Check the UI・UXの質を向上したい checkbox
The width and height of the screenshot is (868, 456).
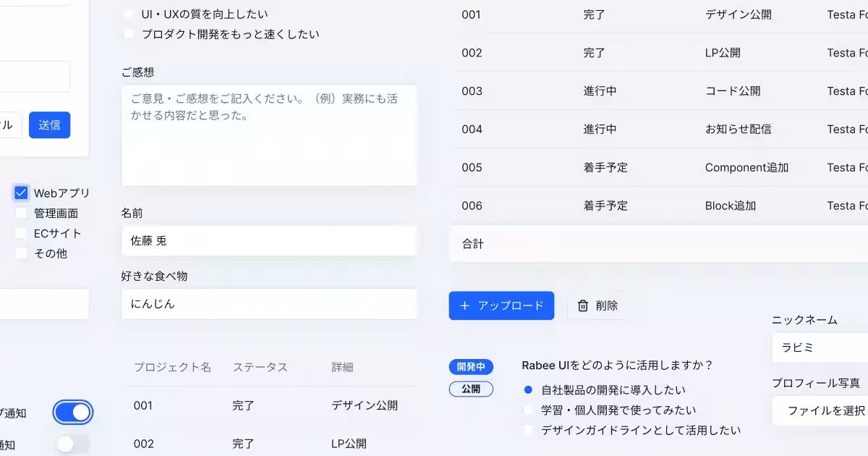coord(128,13)
